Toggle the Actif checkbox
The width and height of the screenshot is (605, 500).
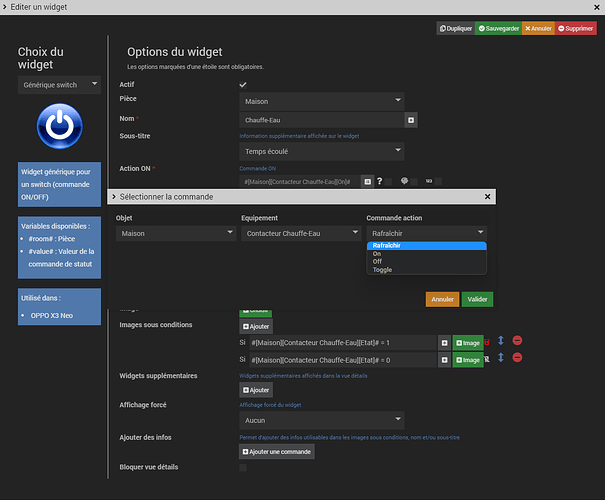(243, 85)
